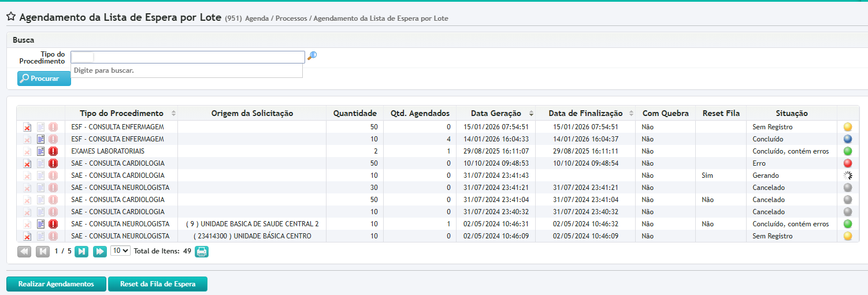Print the list using the printer icon
Screen dimensions: 868x295
click(201, 251)
